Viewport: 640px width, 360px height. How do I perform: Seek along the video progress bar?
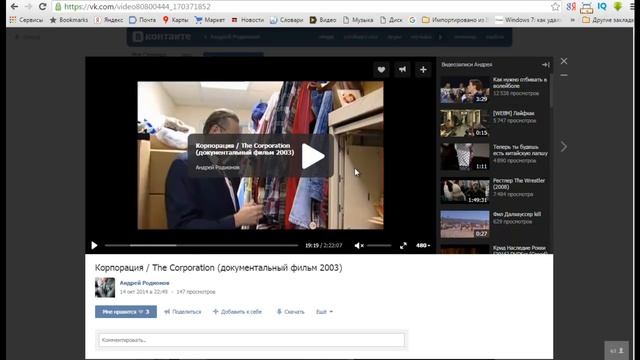click(202, 245)
